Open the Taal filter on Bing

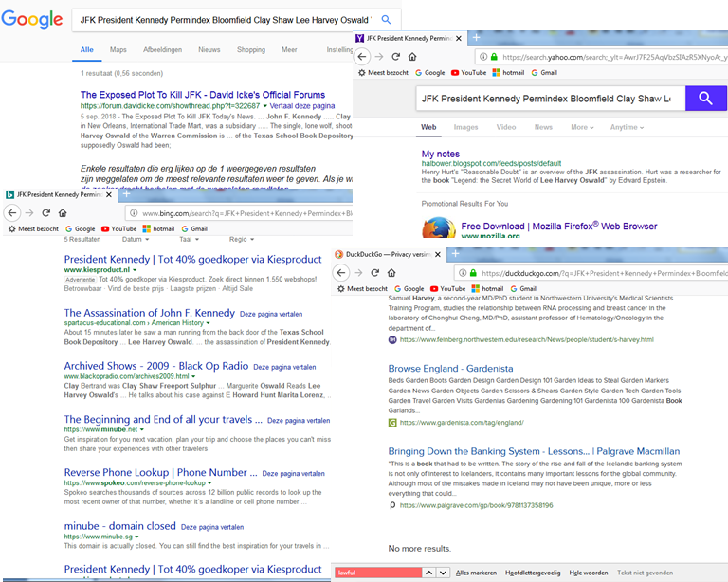click(x=189, y=239)
